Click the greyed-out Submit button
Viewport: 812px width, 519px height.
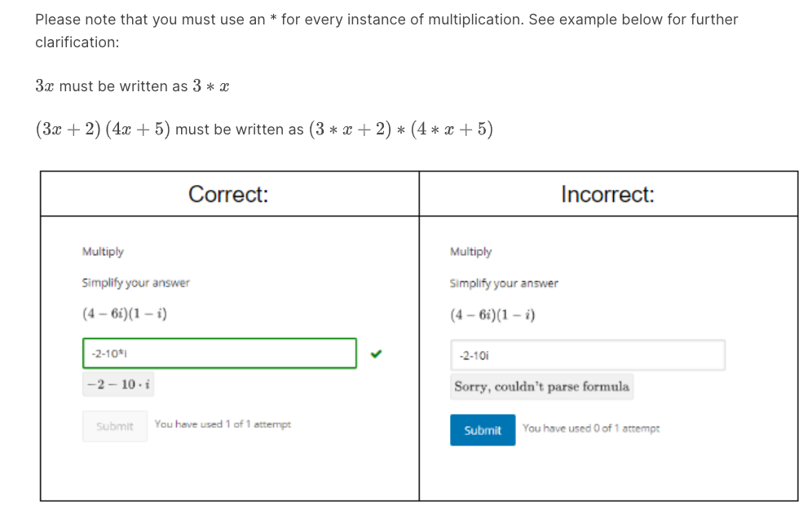pyautogui.click(x=114, y=426)
